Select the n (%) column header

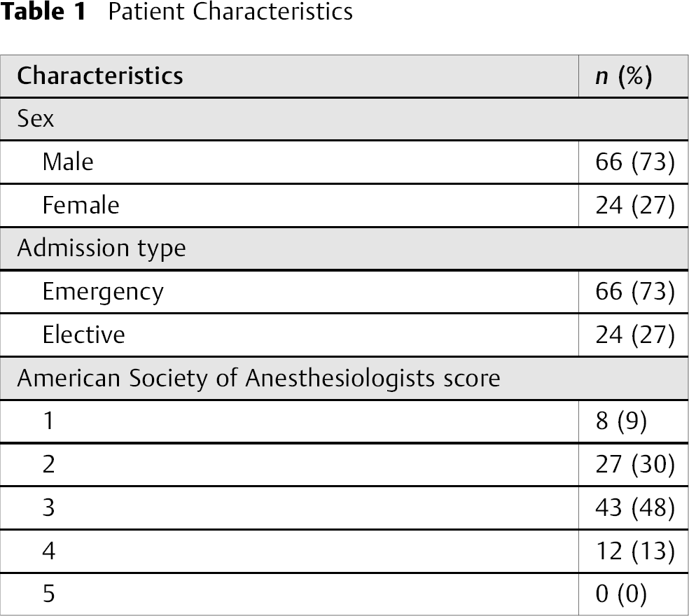pyautogui.click(x=623, y=76)
